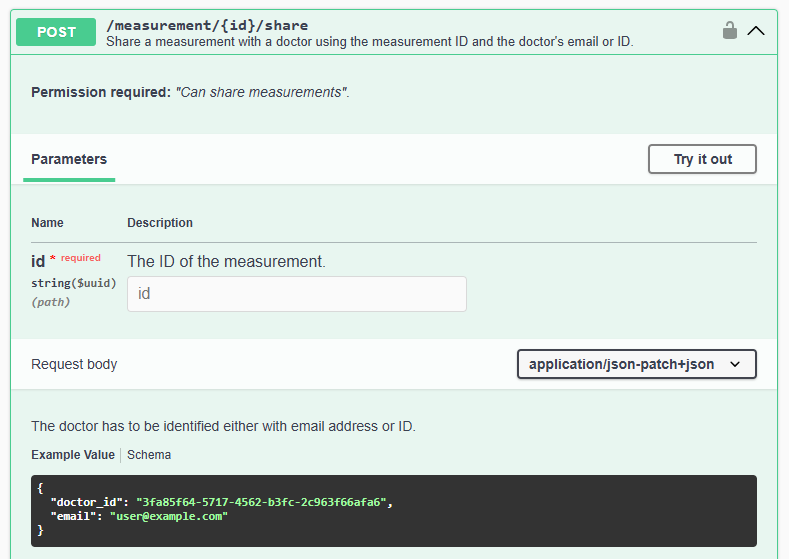Click the id parameter input field
This screenshot has width=789, height=559.
(x=296, y=294)
